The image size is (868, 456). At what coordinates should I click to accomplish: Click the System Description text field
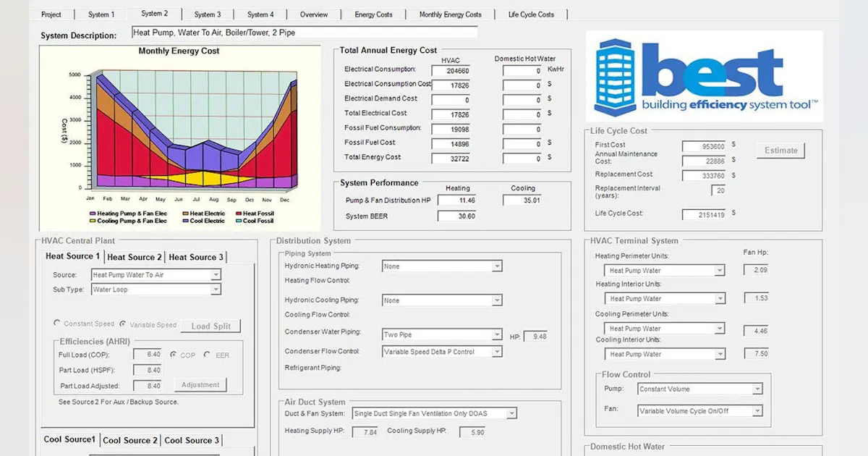pos(305,33)
